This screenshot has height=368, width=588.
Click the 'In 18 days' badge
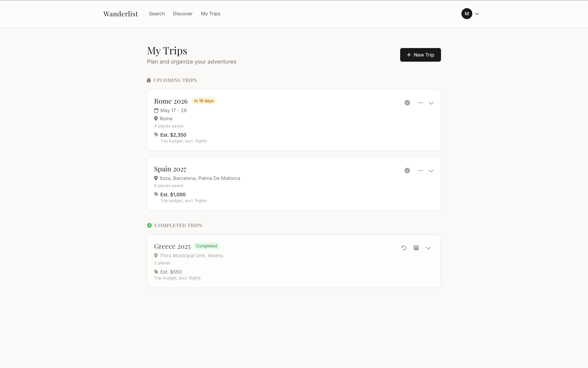click(x=204, y=101)
